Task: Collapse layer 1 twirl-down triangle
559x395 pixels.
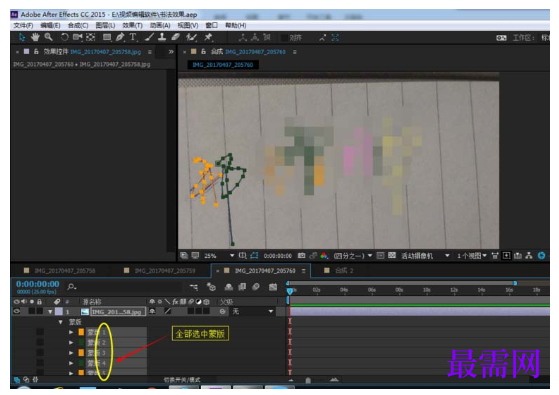Action: coord(50,312)
